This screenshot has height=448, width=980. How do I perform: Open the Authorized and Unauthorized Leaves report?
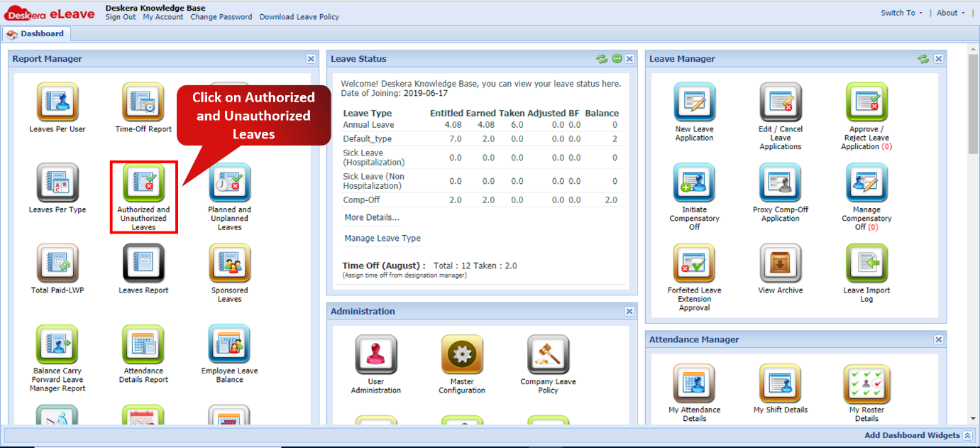point(143,183)
